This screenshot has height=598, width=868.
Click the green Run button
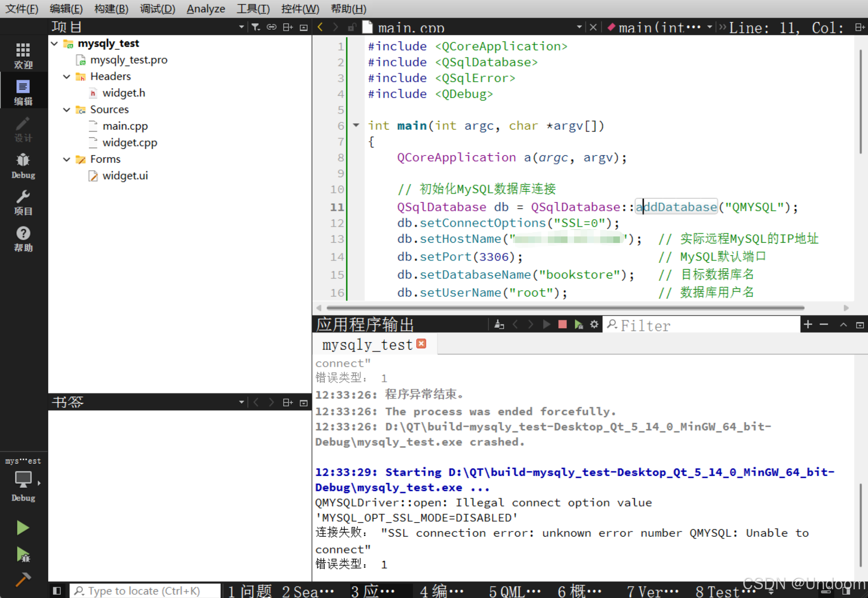[x=23, y=527]
